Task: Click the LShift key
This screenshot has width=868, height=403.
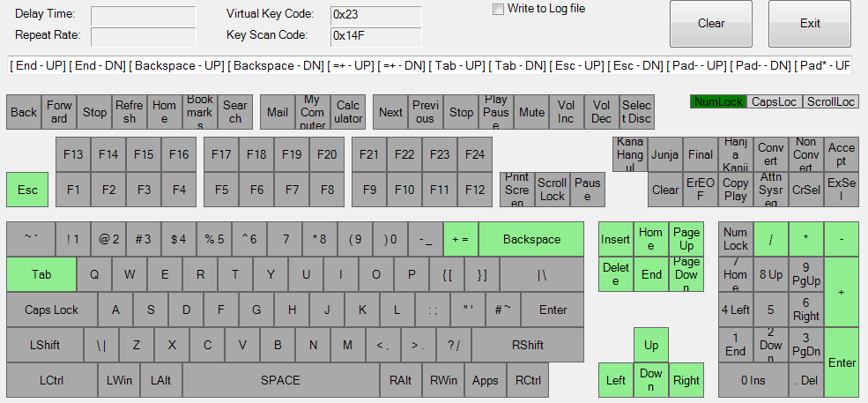Action: coord(45,345)
